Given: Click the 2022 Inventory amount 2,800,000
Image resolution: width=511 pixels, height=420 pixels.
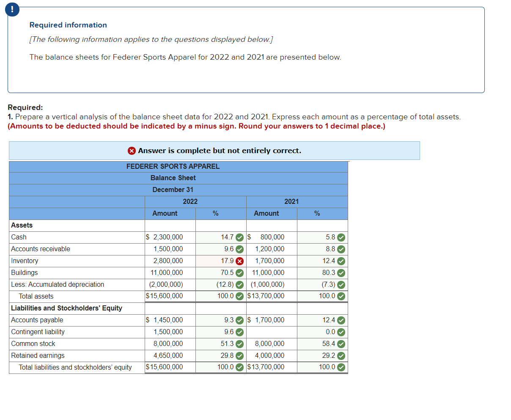Looking at the screenshot, I should (x=168, y=261).
